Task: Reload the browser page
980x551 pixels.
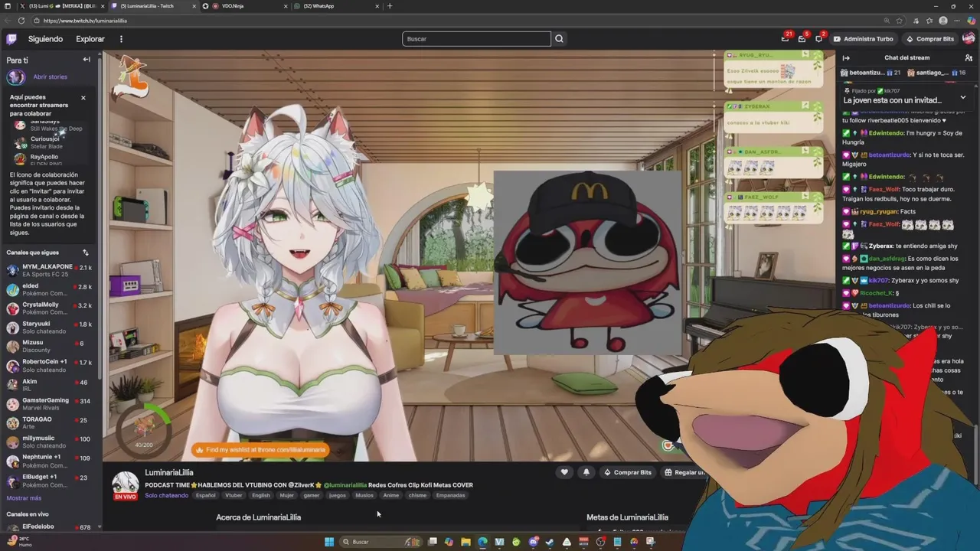Action: coord(21,21)
